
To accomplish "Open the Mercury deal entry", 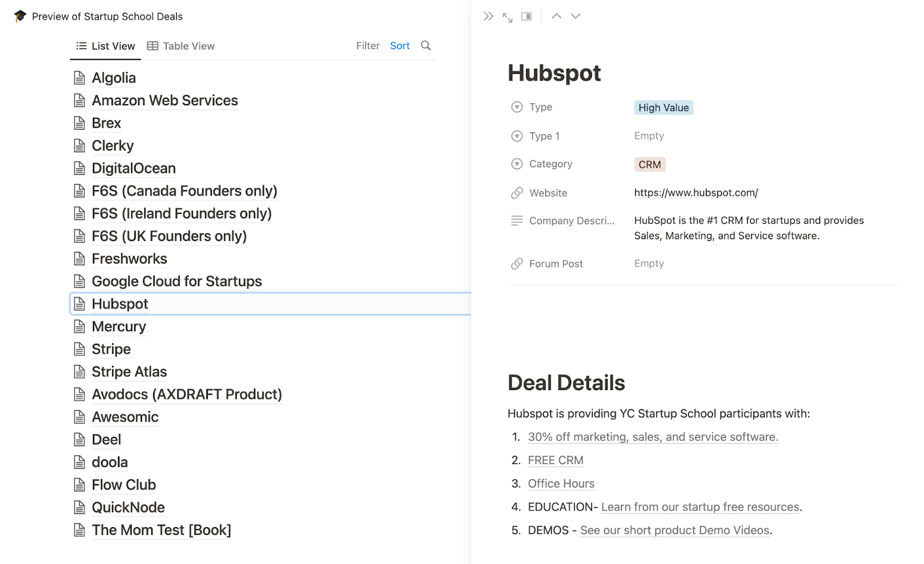I will click(x=119, y=326).
